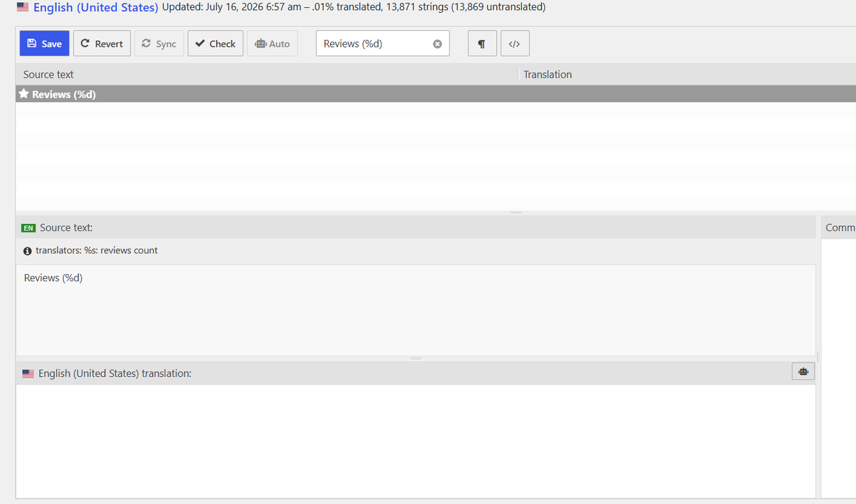Click the star icon on Reviews (%d) row
856x504 pixels.
[23, 94]
